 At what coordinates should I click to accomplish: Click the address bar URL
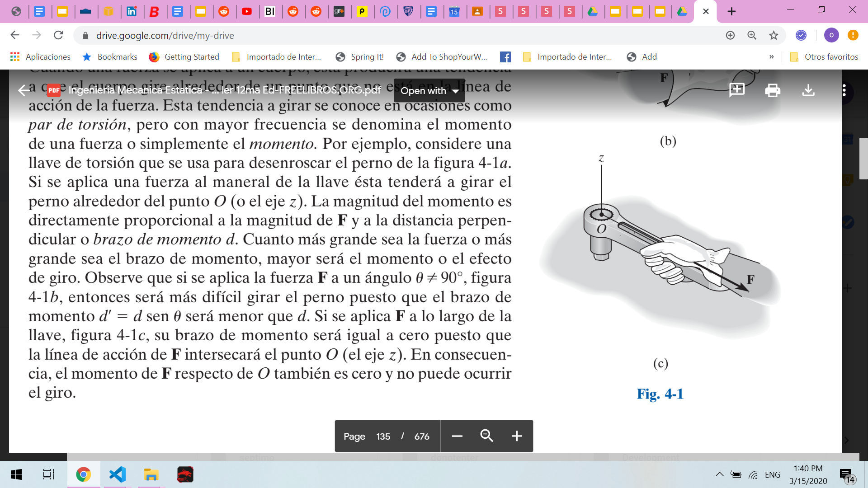pos(165,35)
